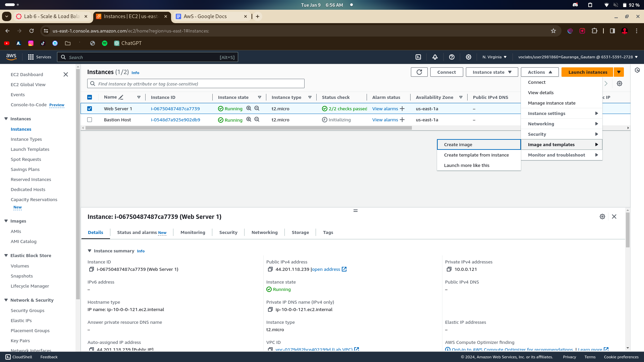Open AWS CloudShell icon in top navbar
The height and width of the screenshot is (362, 644).
point(418,57)
